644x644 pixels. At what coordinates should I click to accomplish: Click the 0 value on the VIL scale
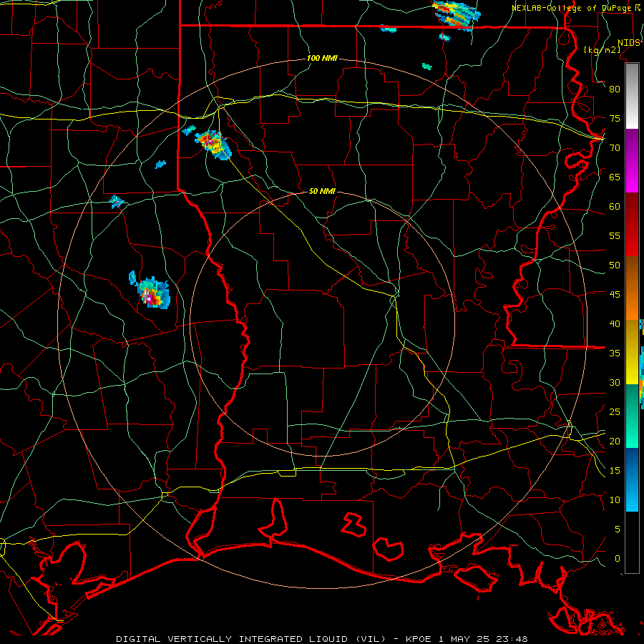(x=618, y=559)
